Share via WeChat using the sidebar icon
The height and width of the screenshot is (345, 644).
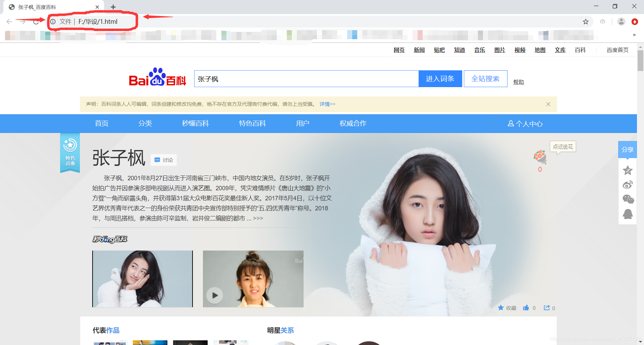(628, 199)
